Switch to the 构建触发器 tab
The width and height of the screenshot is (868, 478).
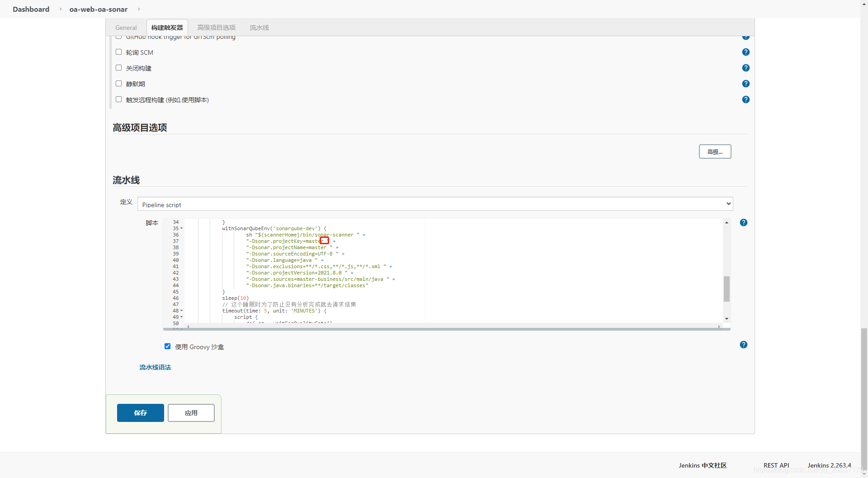[x=167, y=28]
